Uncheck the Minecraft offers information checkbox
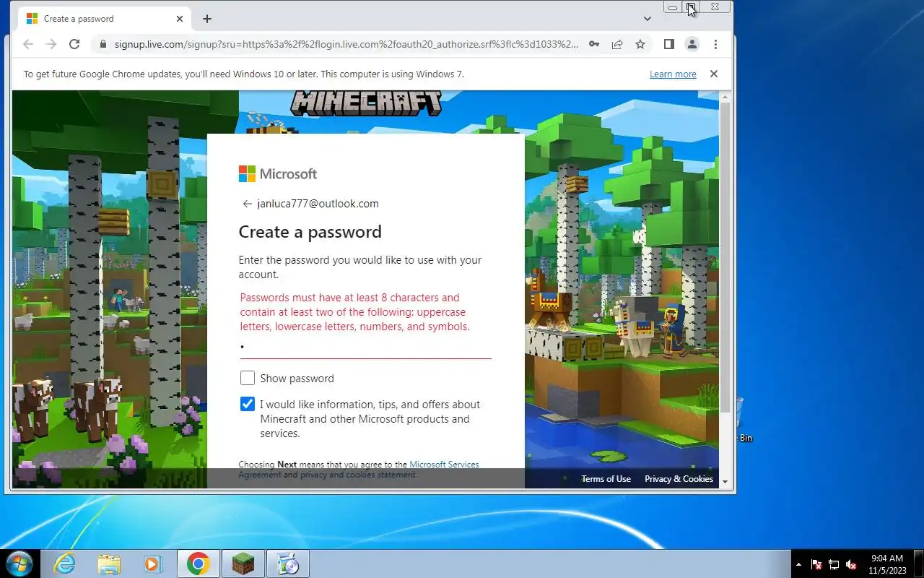Screen dimensions: 924x578 pyautogui.click(x=248, y=404)
